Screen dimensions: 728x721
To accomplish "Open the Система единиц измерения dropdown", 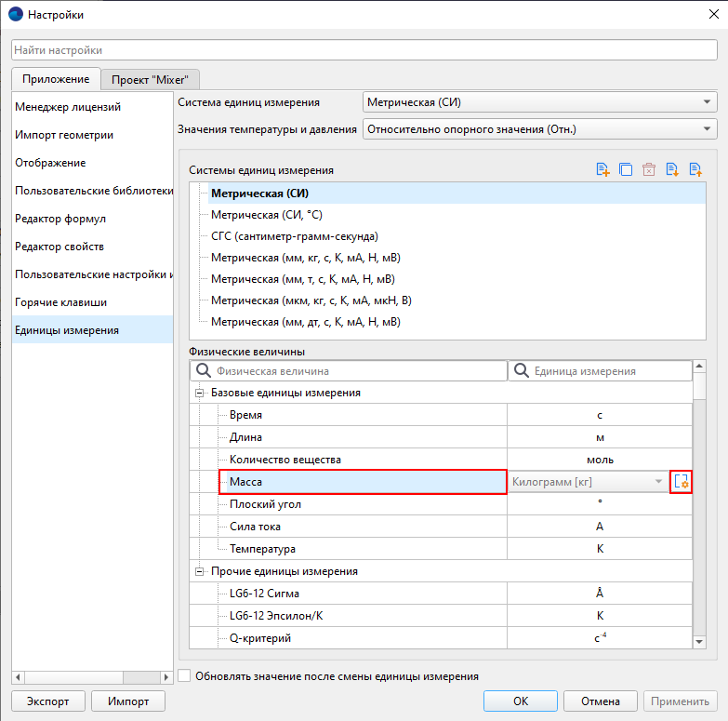I will coord(539,102).
